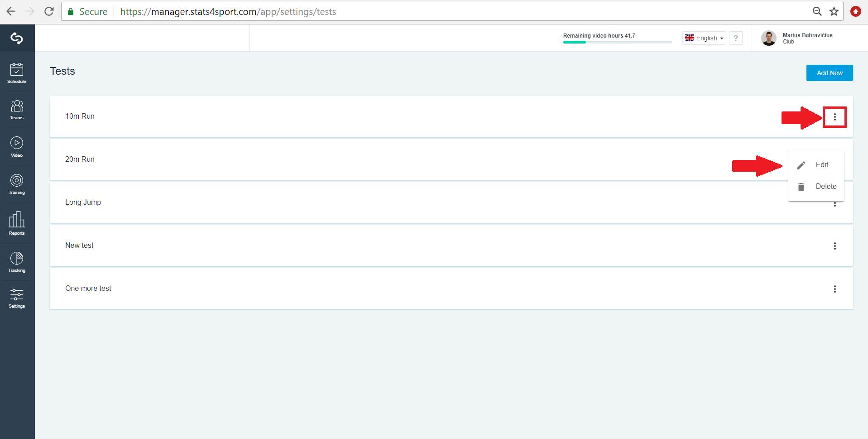Choose Edit from the context menu
Image resolution: width=868 pixels, height=439 pixels.
tap(816, 165)
